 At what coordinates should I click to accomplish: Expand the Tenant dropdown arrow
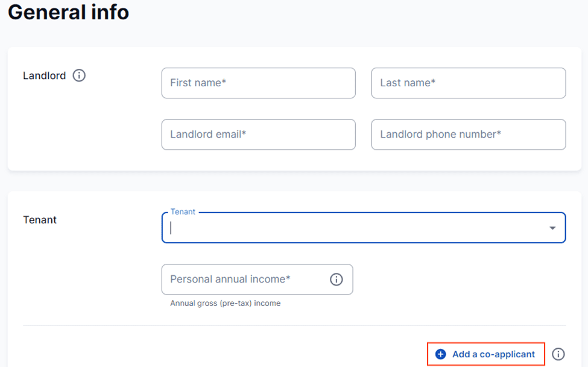(552, 228)
